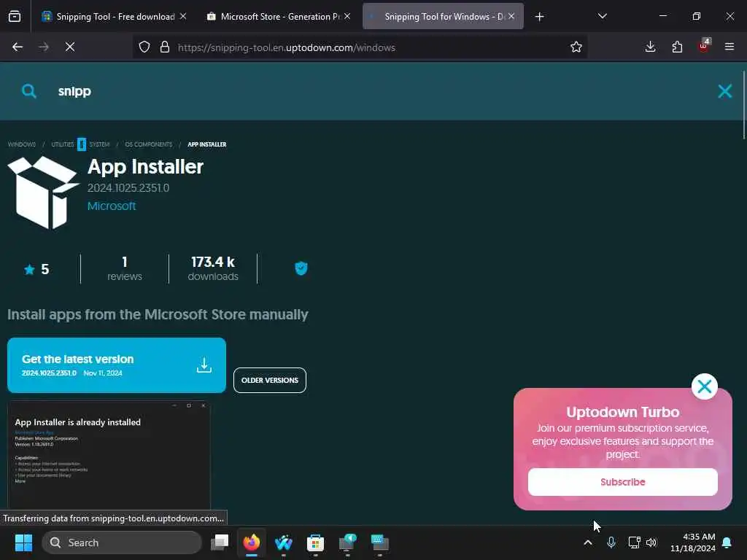Viewport: 747px width, 560px height.
Task: Open the Microsoft developer link
Action: pyautogui.click(x=112, y=206)
